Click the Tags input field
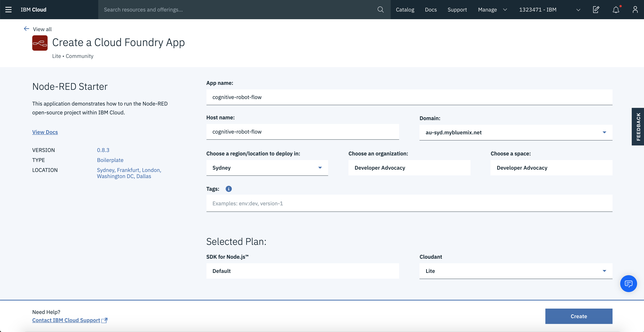This screenshot has width=644, height=332. 409,203
